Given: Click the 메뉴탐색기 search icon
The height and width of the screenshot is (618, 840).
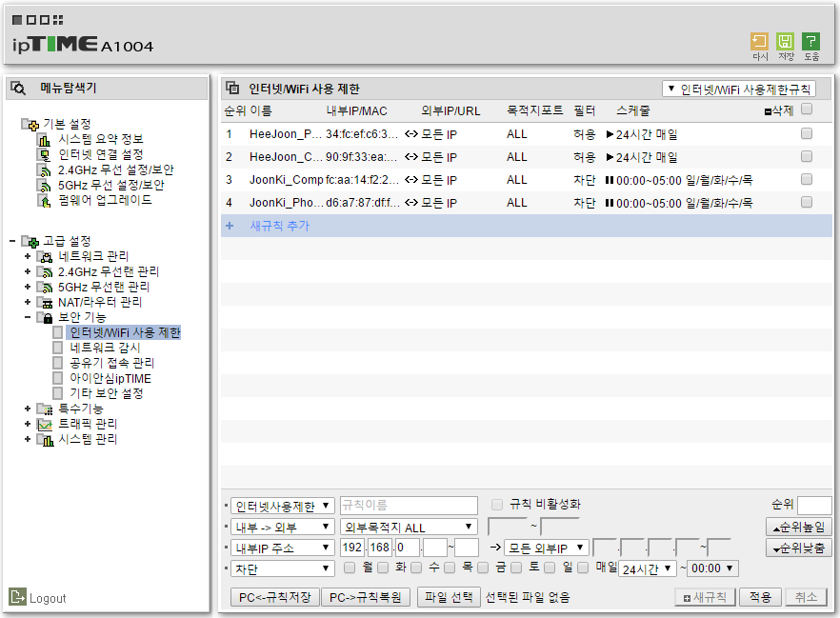Looking at the screenshot, I should point(18,88).
